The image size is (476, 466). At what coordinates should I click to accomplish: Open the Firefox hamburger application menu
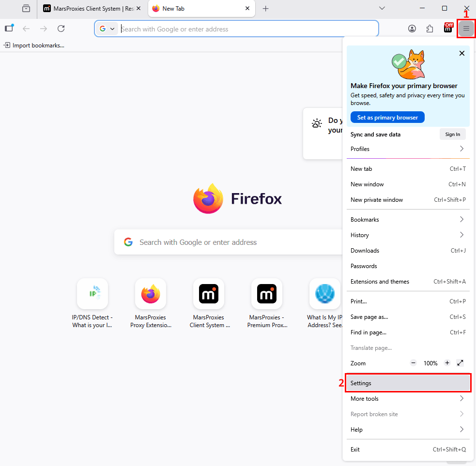coord(466,29)
